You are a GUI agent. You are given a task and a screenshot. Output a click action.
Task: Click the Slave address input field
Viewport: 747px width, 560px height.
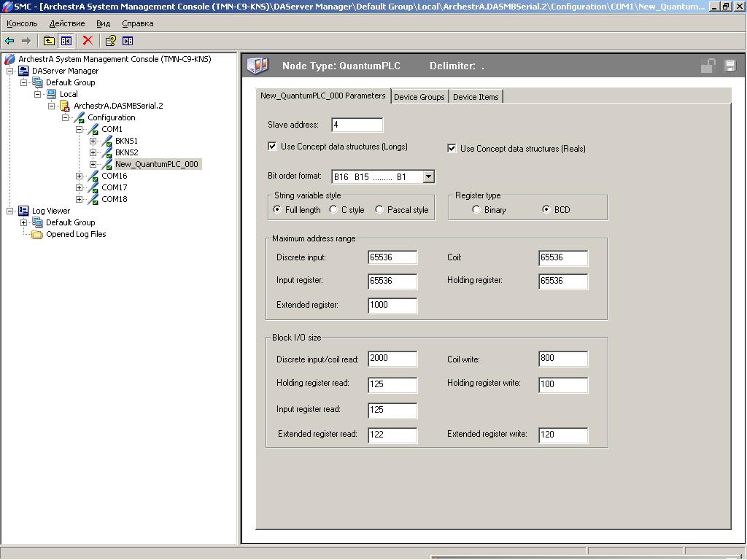(x=357, y=125)
